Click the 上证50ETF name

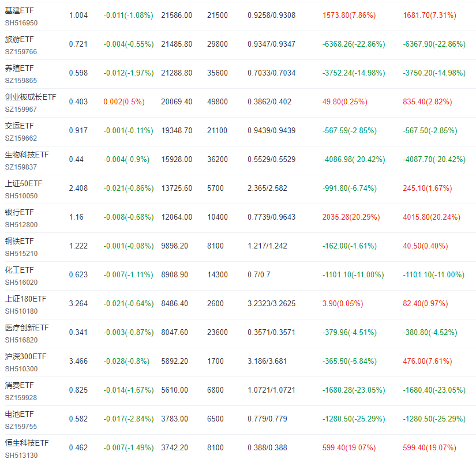point(24,183)
